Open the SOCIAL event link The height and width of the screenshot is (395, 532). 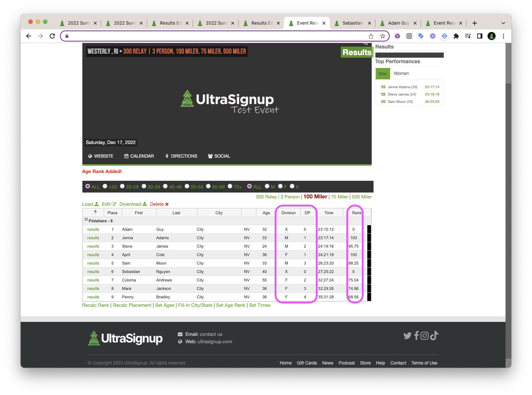tap(219, 156)
